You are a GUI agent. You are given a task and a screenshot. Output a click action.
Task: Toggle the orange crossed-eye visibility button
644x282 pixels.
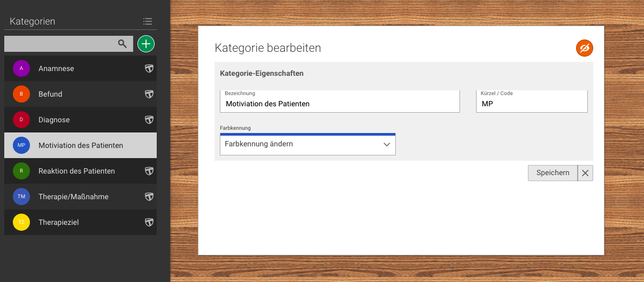pos(585,48)
